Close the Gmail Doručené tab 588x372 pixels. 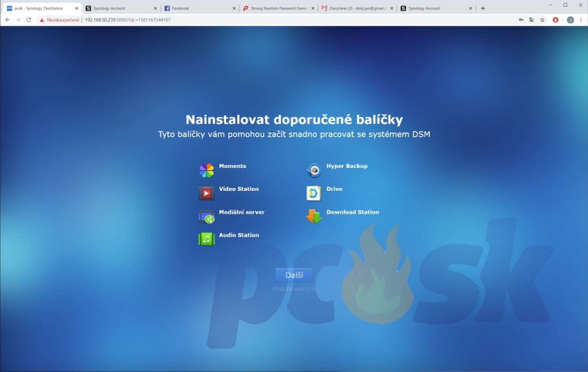392,8
